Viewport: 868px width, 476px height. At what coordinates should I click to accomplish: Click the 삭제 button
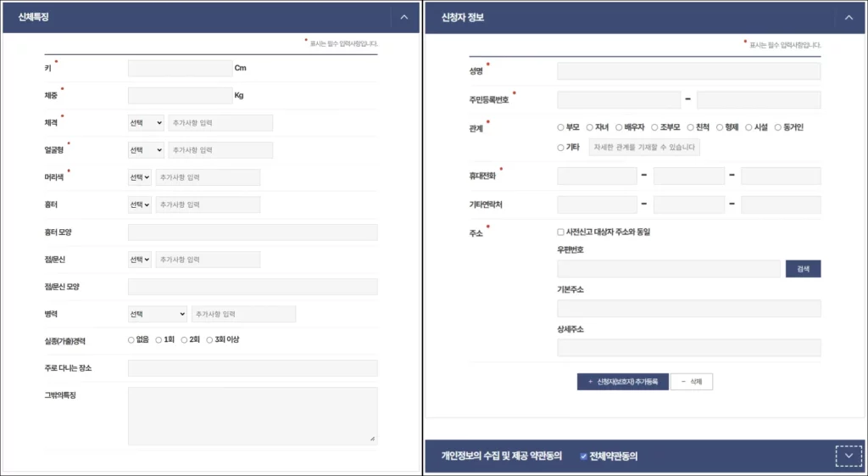[692, 382]
